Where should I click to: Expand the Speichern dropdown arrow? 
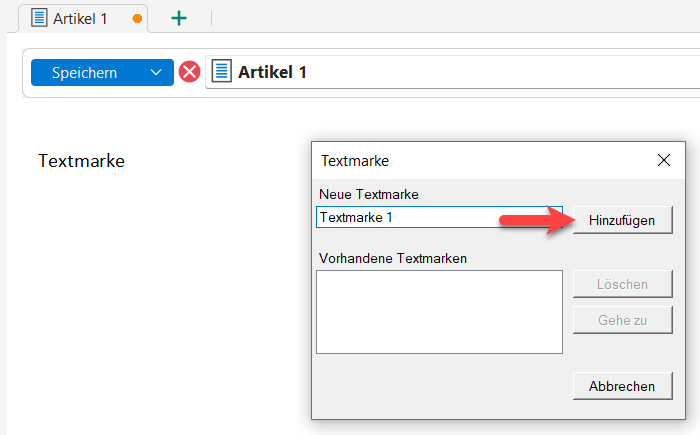pyautogui.click(x=155, y=72)
